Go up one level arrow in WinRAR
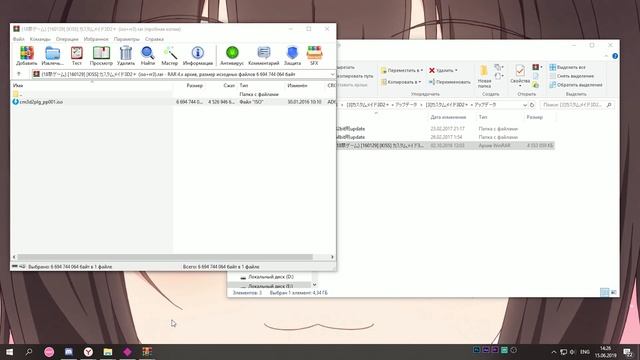Image resolution: width=640 pixels, height=360 pixels. [19, 74]
